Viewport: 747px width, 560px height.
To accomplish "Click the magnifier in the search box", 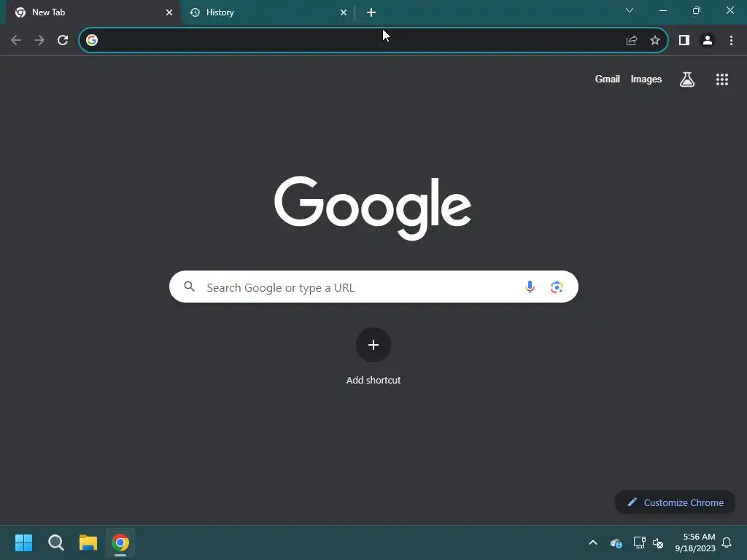I will [190, 287].
